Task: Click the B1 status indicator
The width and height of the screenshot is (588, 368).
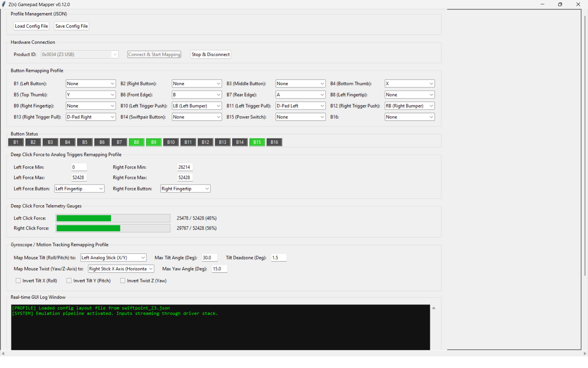Action: (16, 142)
